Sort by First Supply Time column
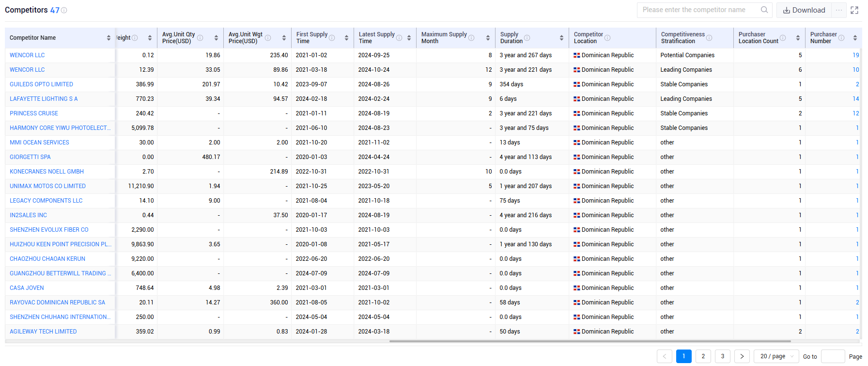The width and height of the screenshot is (868, 366). [x=346, y=38]
